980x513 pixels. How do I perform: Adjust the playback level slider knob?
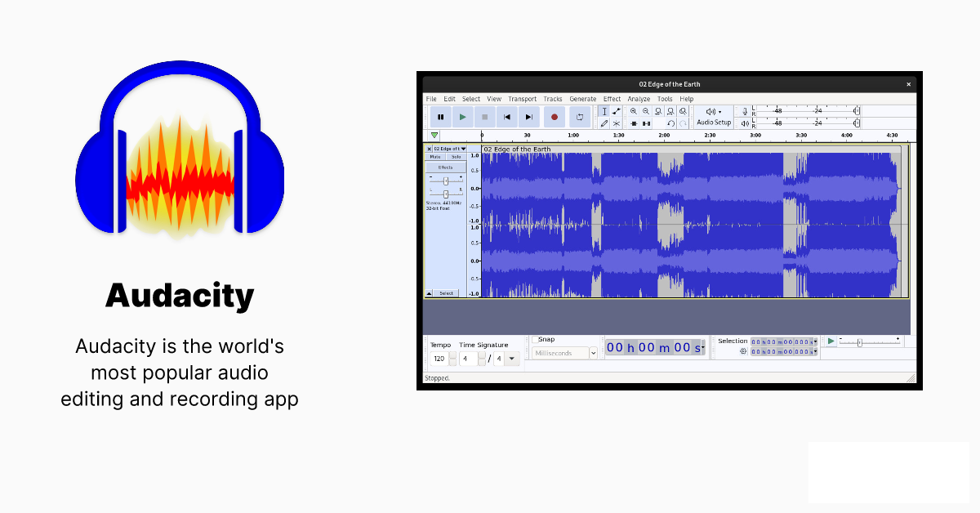tap(856, 123)
